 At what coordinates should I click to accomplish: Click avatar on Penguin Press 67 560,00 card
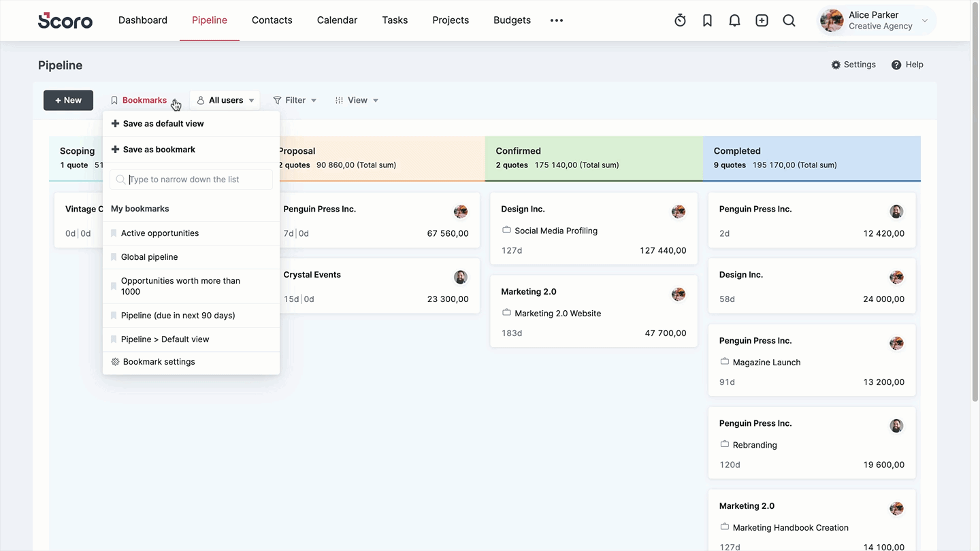pyautogui.click(x=461, y=212)
